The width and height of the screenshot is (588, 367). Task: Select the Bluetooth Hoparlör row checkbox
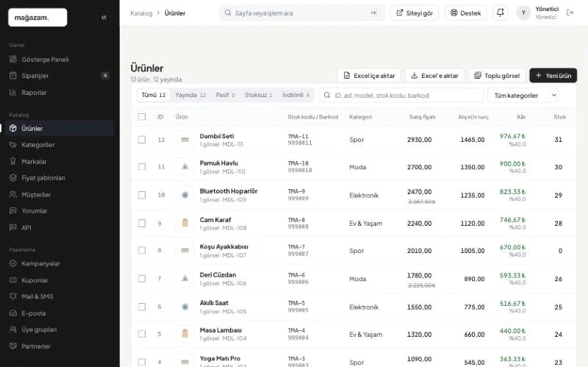pos(142,195)
